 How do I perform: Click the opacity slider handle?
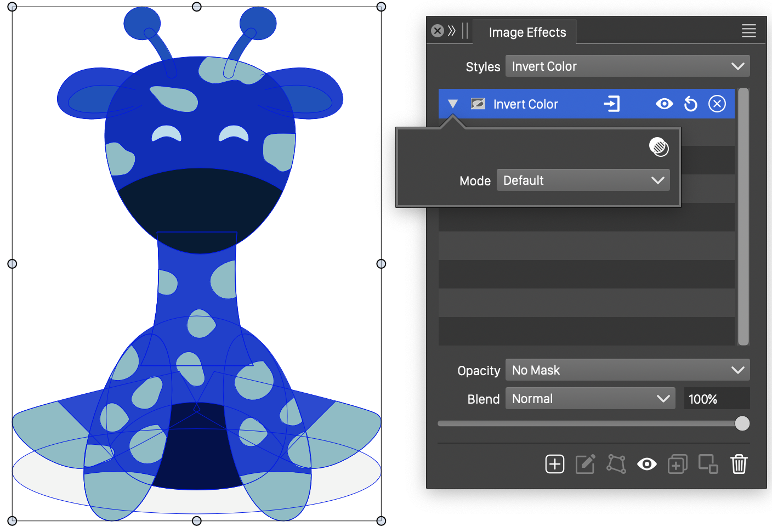(742, 423)
